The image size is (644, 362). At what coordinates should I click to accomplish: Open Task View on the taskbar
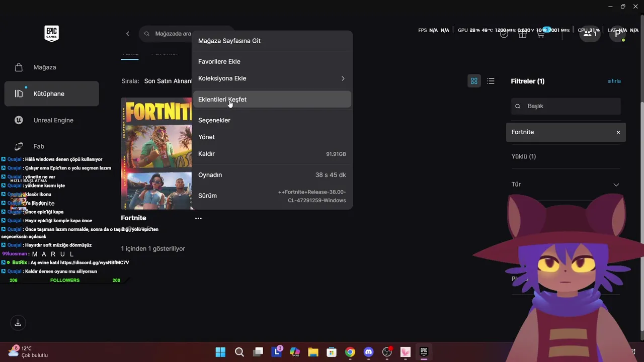click(x=258, y=352)
